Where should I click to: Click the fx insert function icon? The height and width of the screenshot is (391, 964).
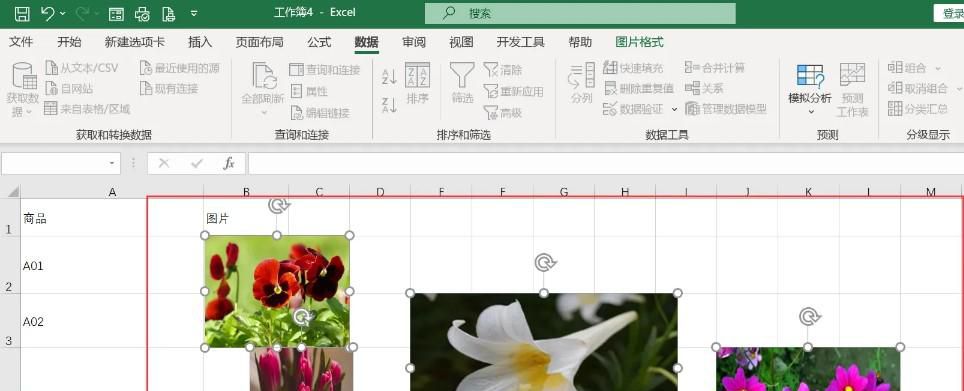(x=229, y=163)
